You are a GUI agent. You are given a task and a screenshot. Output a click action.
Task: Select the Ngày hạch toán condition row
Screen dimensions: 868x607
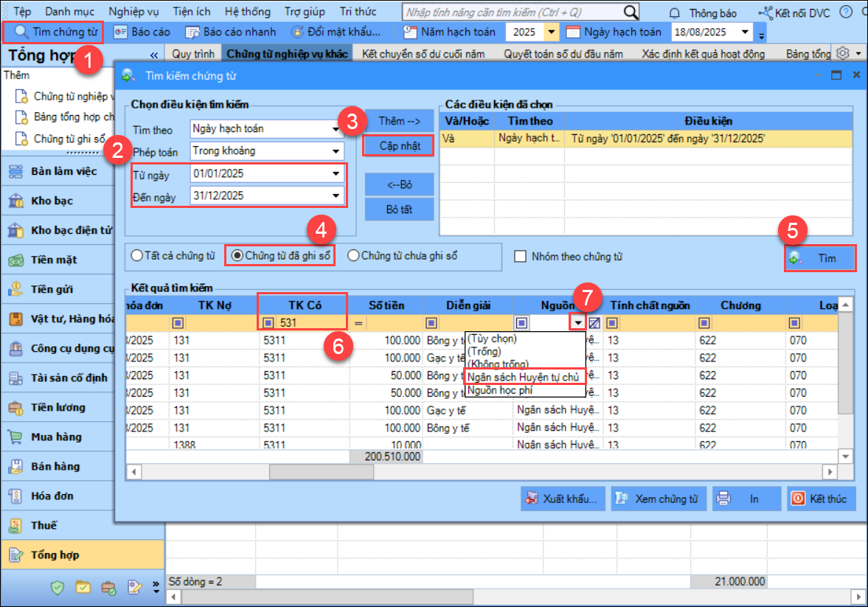(645, 139)
